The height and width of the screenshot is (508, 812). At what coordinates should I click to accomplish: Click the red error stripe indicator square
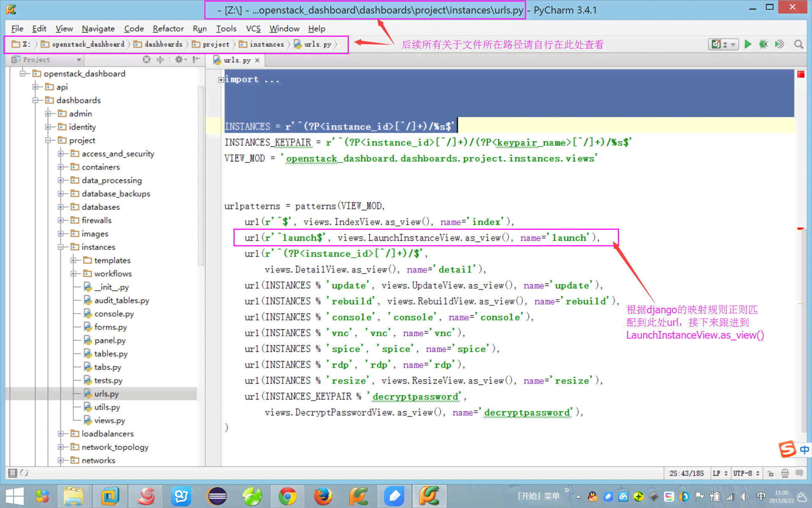801,75
